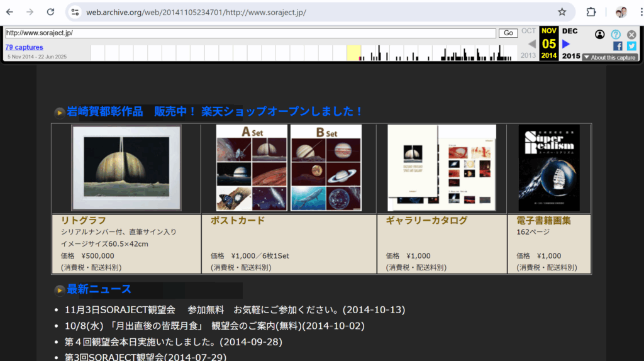Jump to year 2015 captures

point(570,56)
